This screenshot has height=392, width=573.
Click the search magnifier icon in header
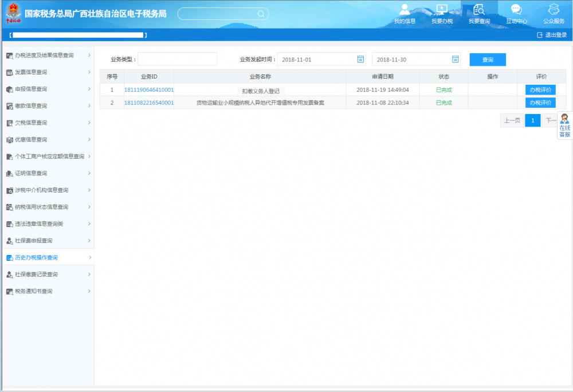click(x=261, y=14)
